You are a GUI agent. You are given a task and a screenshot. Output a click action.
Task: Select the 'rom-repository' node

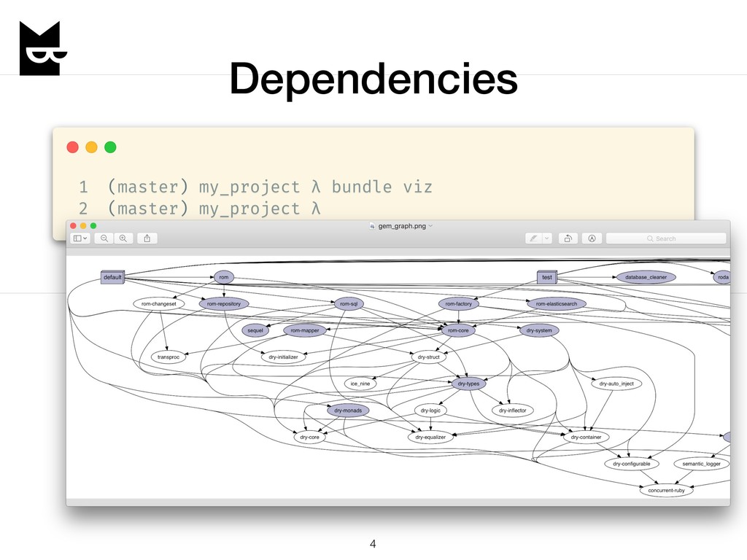(224, 304)
